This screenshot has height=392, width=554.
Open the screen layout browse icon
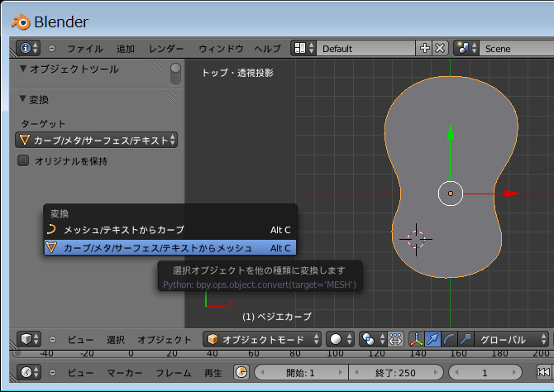tap(303, 48)
